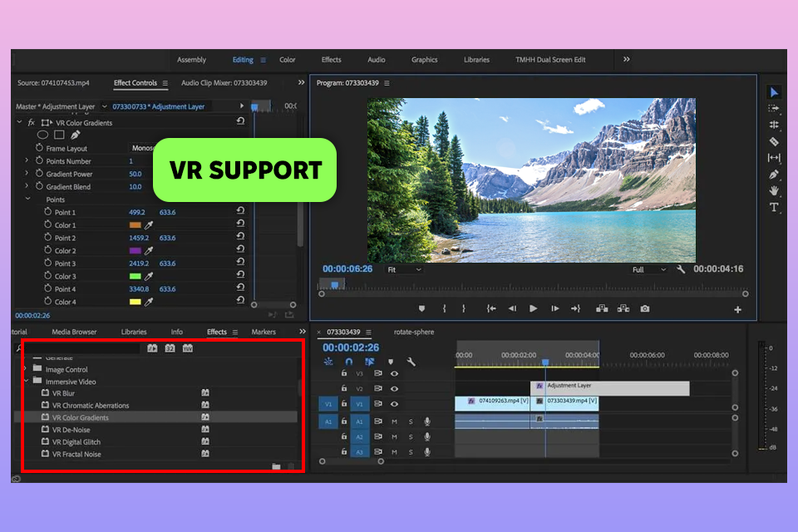Create rectangle mask for VR Color Gradients
This screenshot has width=798, height=532.
point(60,135)
